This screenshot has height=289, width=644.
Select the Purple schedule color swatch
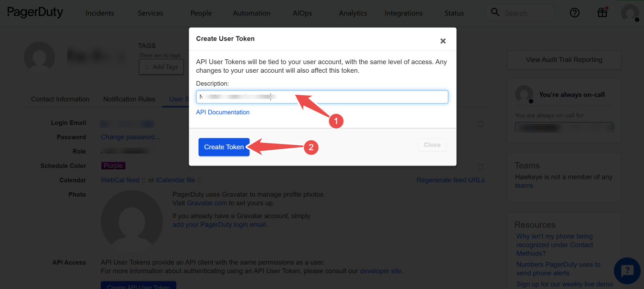click(113, 166)
